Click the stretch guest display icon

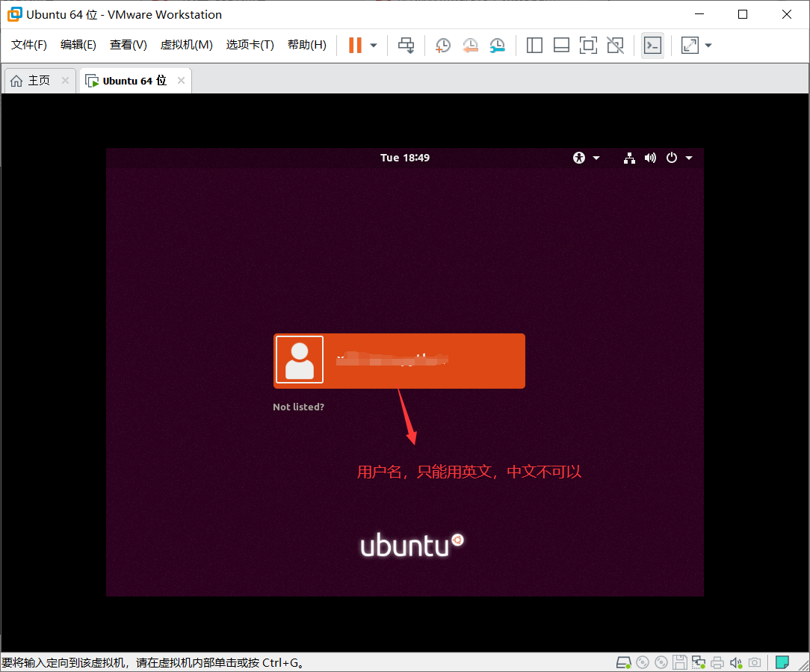tap(690, 46)
